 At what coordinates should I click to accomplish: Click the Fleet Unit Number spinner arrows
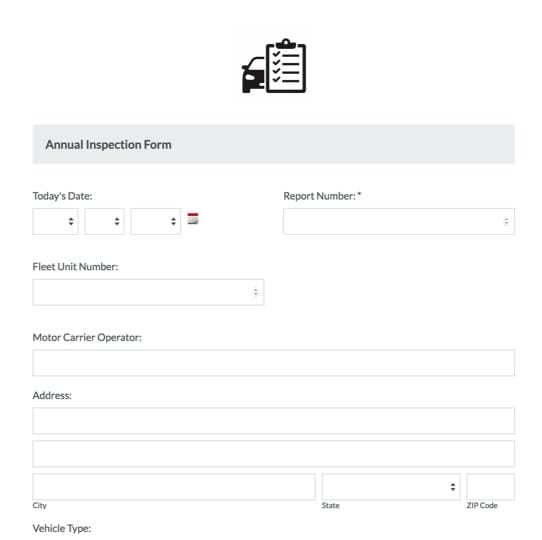[x=255, y=292]
